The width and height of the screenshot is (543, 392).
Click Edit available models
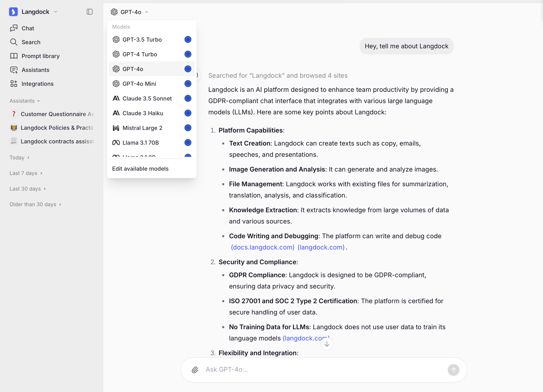(x=140, y=169)
